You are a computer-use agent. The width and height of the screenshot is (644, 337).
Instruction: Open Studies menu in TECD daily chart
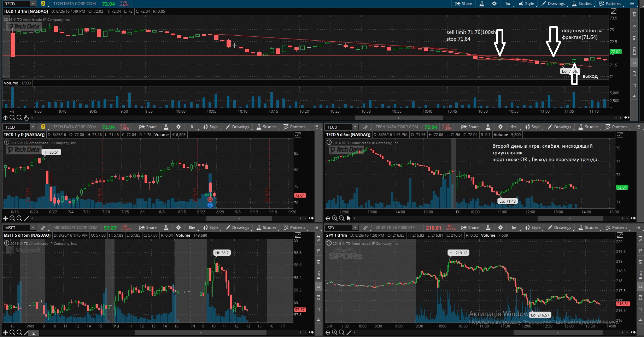tap(267, 127)
